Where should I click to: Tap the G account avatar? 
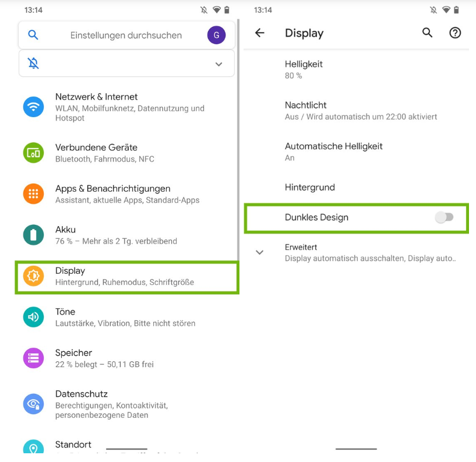pos(216,35)
